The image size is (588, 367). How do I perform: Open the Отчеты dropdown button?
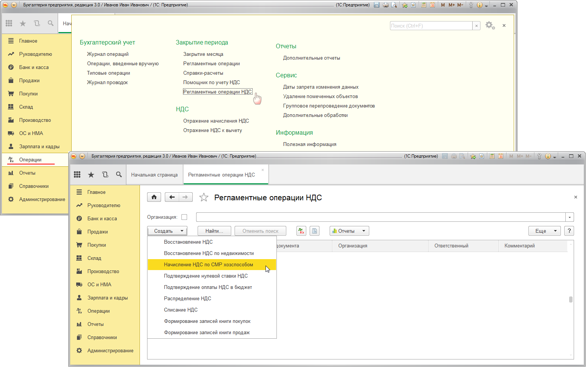pos(349,231)
